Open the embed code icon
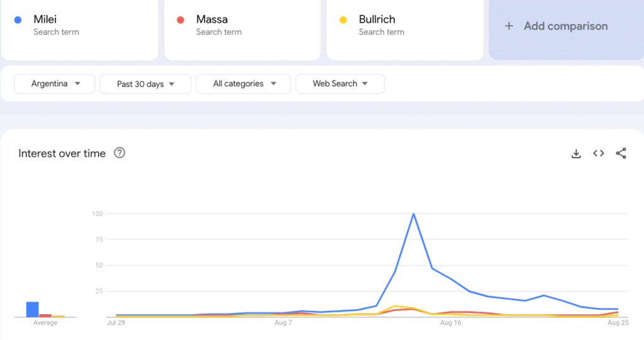The image size is (644, 340). pos(598,154)
